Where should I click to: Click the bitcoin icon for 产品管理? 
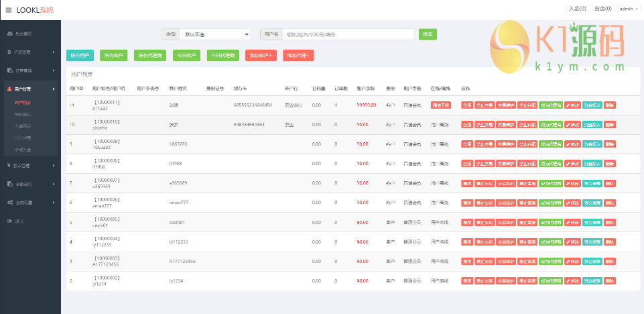[x=9, y=52]
